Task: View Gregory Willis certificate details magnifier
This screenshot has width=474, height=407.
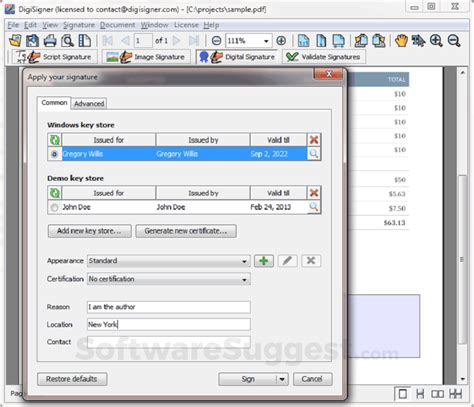Action: point(314,154)
